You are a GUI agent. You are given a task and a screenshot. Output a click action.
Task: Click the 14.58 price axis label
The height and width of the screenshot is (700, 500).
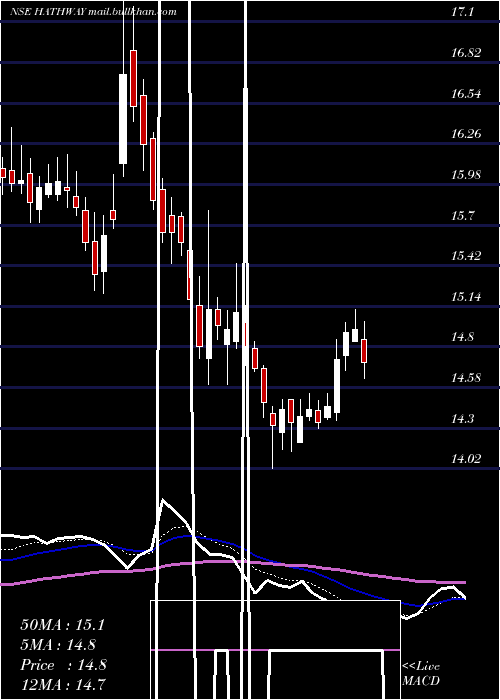coord(466,378)
